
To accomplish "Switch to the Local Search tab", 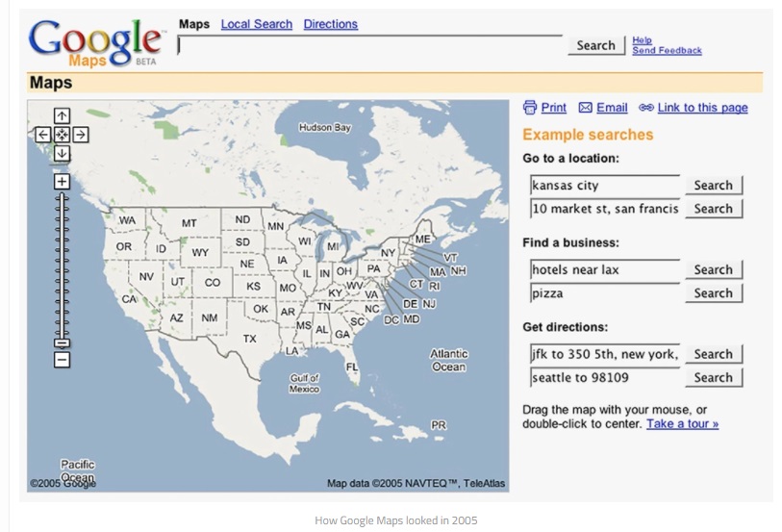I will point(256,24).
